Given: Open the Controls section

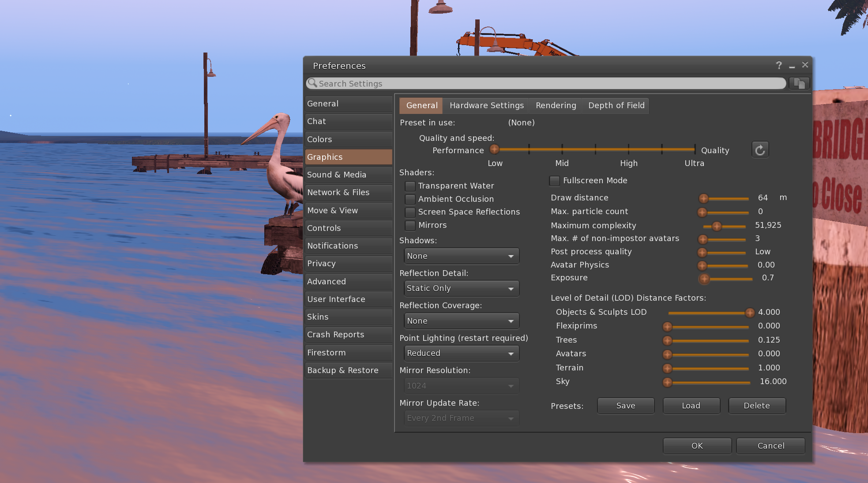Looking at the screenshot, I should coord(348,228).
